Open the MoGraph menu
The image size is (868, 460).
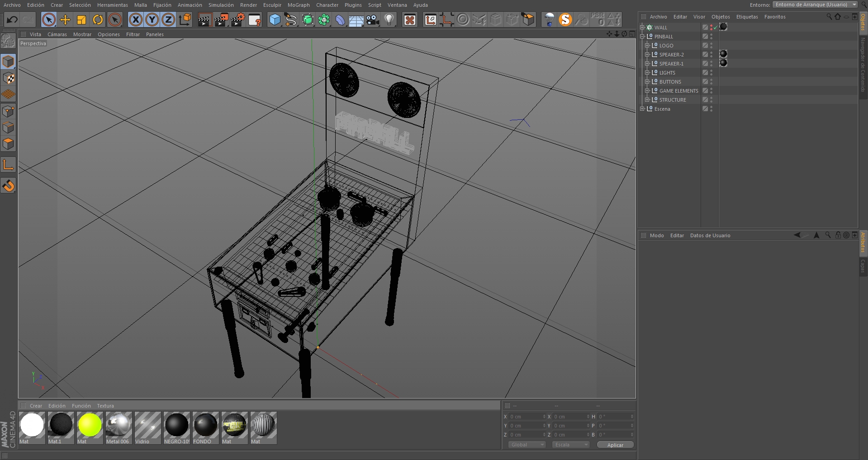299,5
